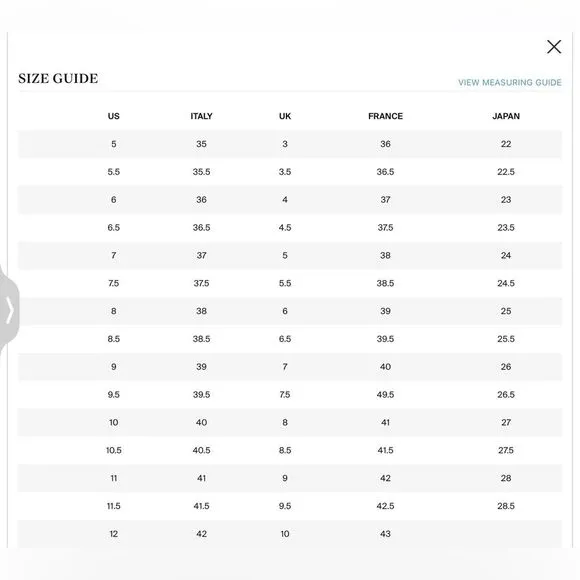The width and height of the screenshot is (580, 580).
Task: Click France size 43 cell
Action: click(x=385, y=534)
